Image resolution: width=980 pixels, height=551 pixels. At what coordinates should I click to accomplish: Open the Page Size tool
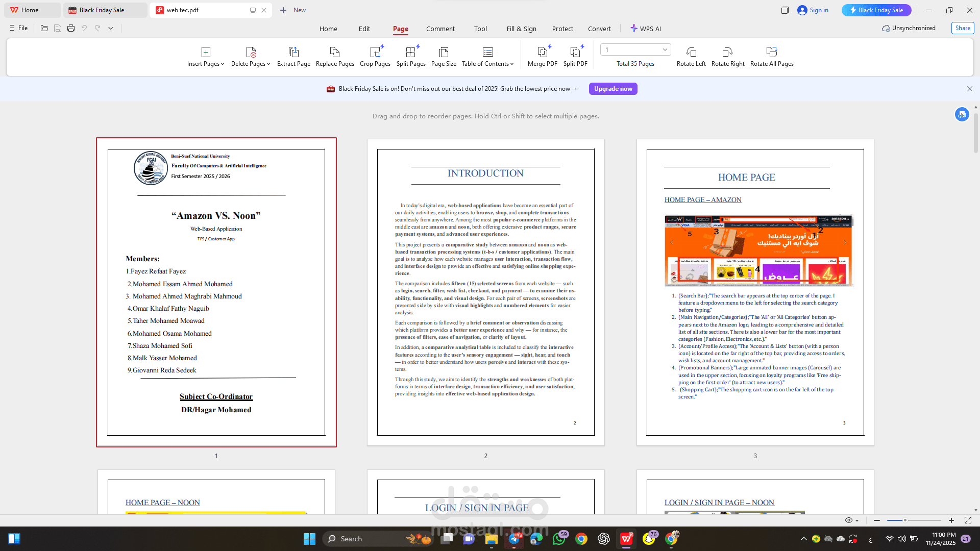(x=444, y=52)
